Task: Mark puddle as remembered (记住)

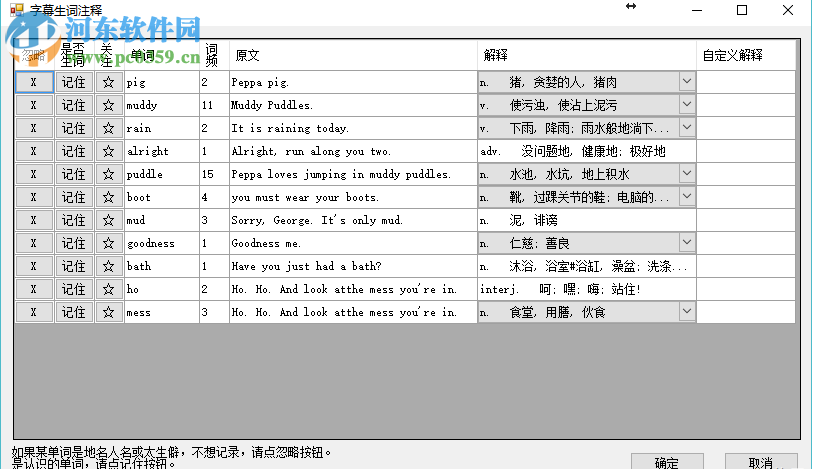Action: coord(74,174)
